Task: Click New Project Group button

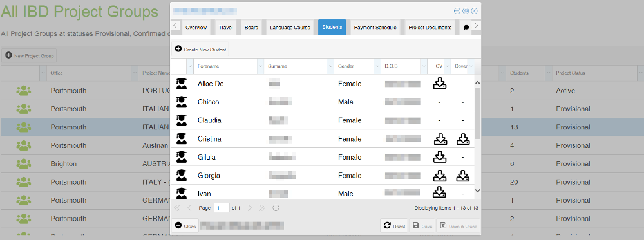Action: [29, 56]
